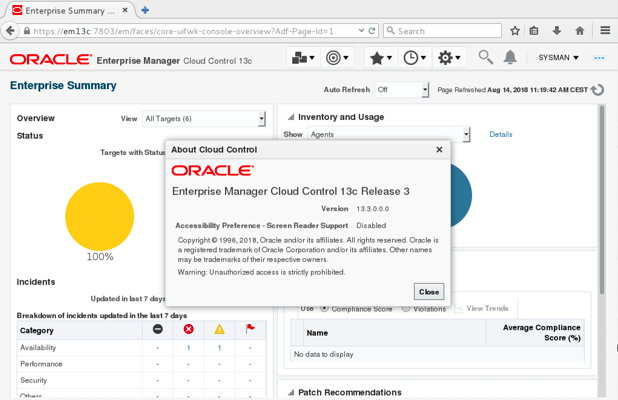Click the Availability row label
The width and height of the screenshot is (618, 400).
(x=38, y=348)
